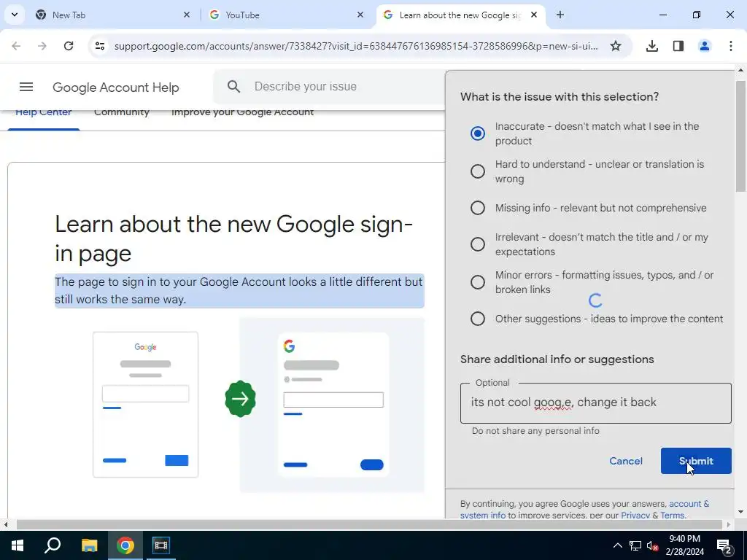Select the Missing info radio option
747x560 pixels.
tap(477, 208)
